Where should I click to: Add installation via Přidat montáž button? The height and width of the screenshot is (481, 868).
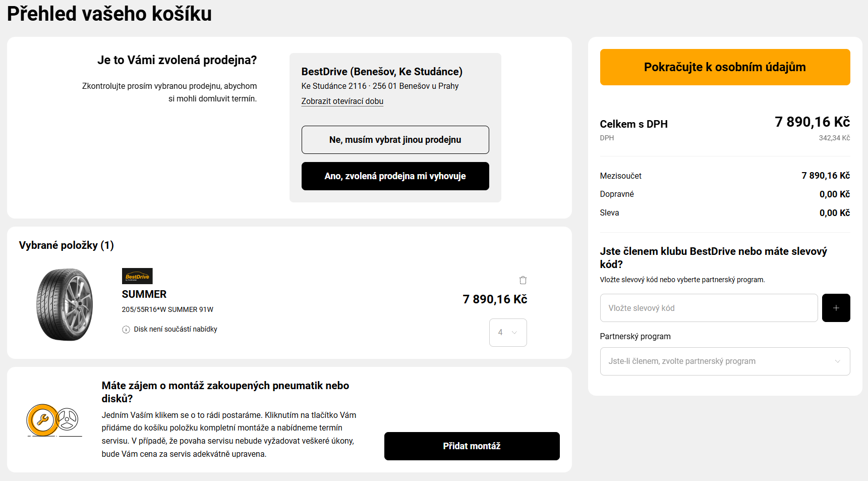pyautogui.click(x=472, y=446)
